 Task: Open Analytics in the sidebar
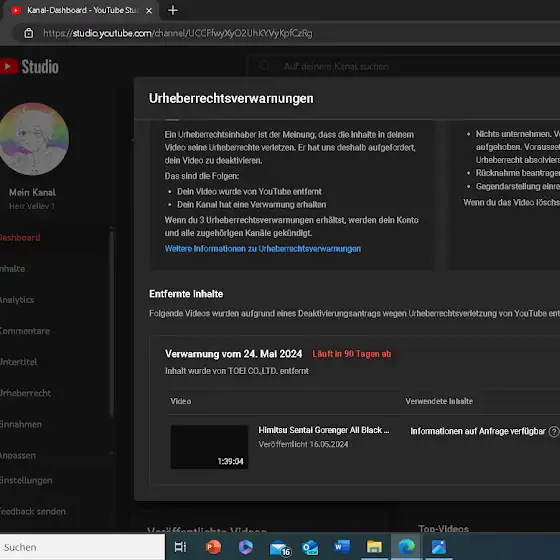pos(17,300)
